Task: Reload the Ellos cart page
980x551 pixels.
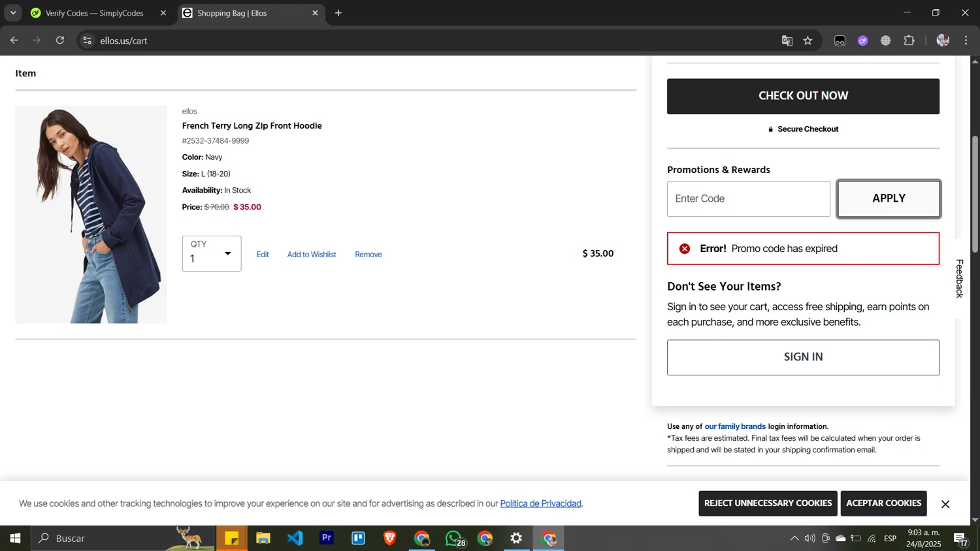Action: pyautogui.click(x=60, y=40)
